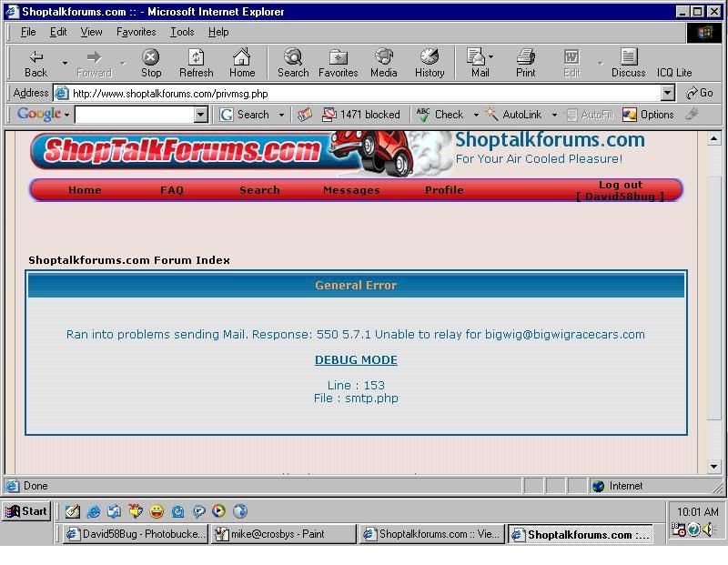Open the Media toolbar icon
The width and height of the screenshot is (728, 565).
[x=383, y=58]
